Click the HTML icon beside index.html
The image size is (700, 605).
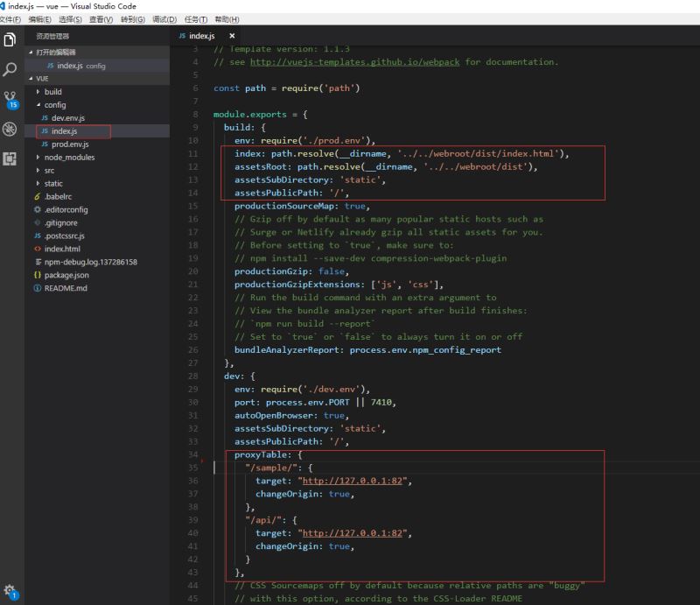pos(38,249)
